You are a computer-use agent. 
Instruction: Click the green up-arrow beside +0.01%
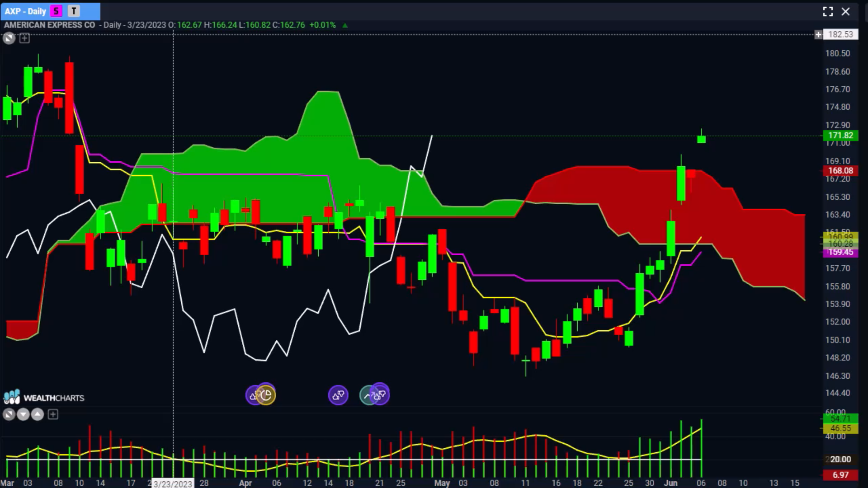[345, 25]
